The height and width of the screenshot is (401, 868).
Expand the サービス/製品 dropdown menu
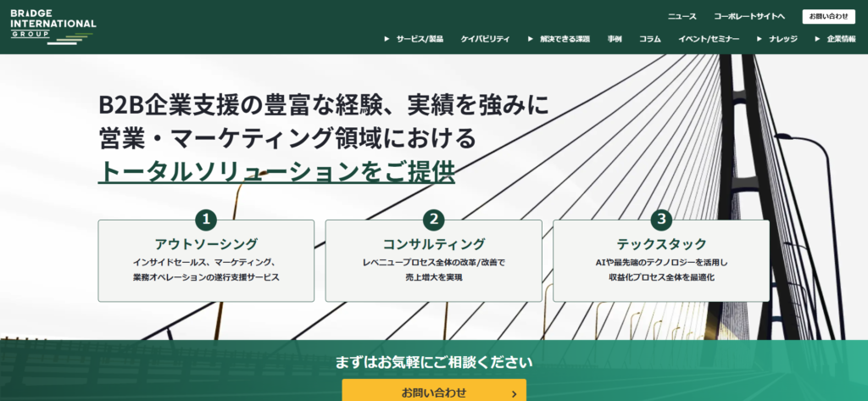414,39
